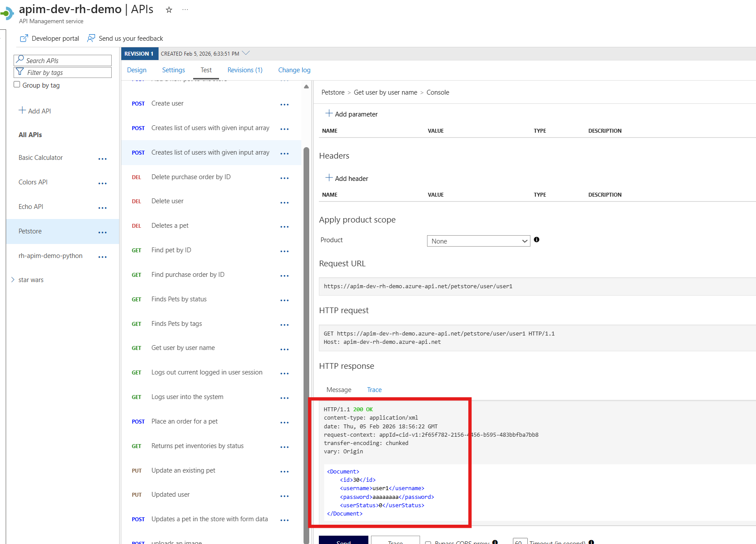Open the ellipsis menu beside the page title
The image size is (756, 544).
pyautogui.click(x=185, y=10)
